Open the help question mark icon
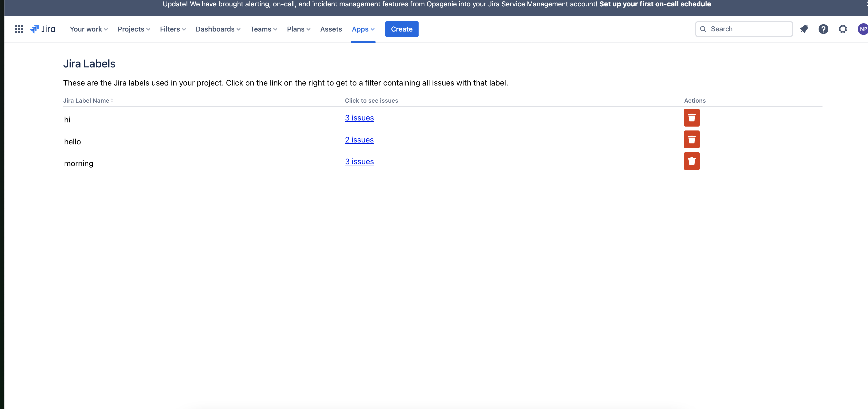 (x=823, y=29)
